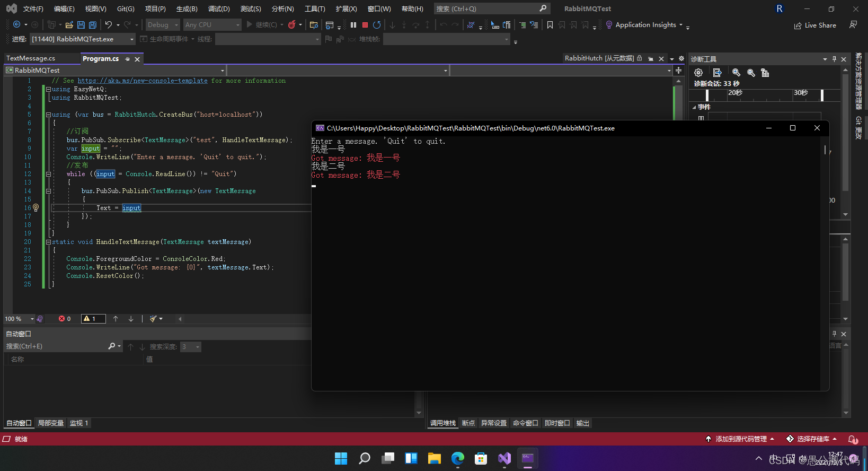This screenshot has height=471, width=868.
Task: Switch to the 断点 Breakpoints tab
Action: click(468, 423)
